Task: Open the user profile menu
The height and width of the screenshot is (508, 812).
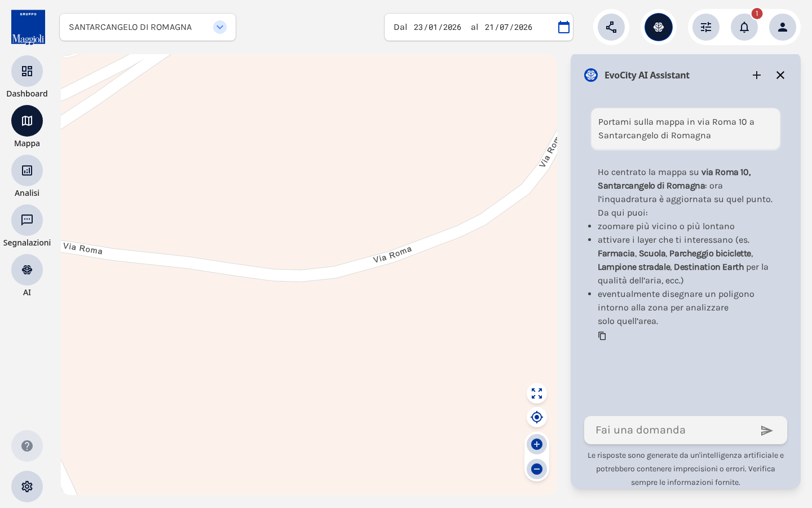Action: point(783,27)
